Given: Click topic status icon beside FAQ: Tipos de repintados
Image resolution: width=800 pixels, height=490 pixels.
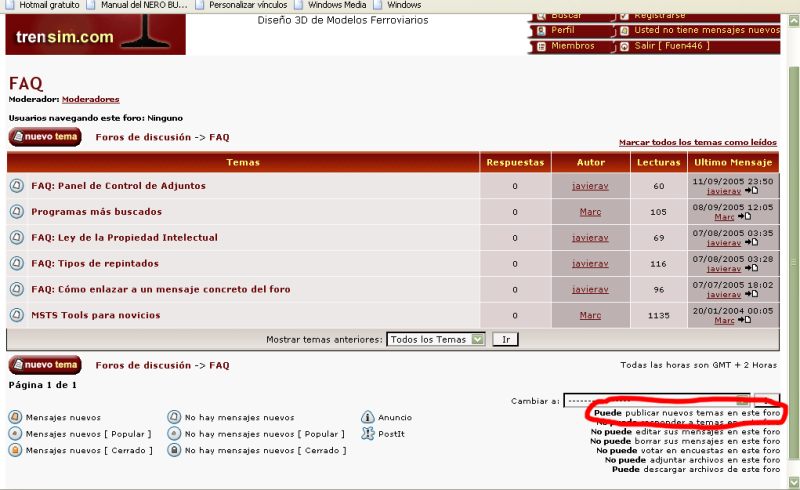Looking at the screenshot, I should click(16, 264).
